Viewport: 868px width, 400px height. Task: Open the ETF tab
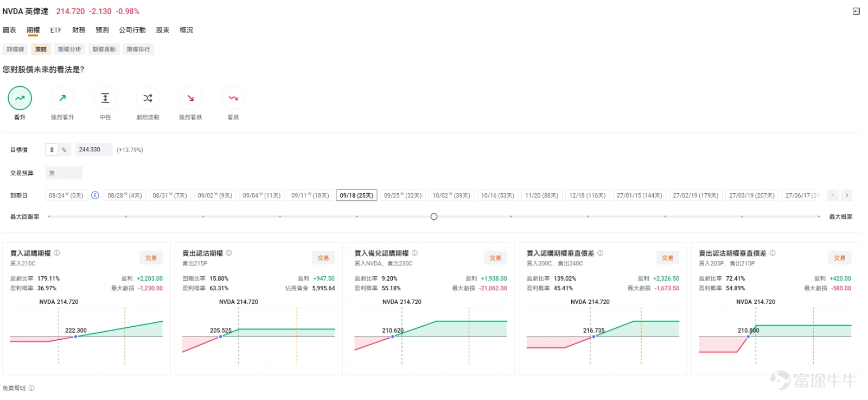point(56,30)
